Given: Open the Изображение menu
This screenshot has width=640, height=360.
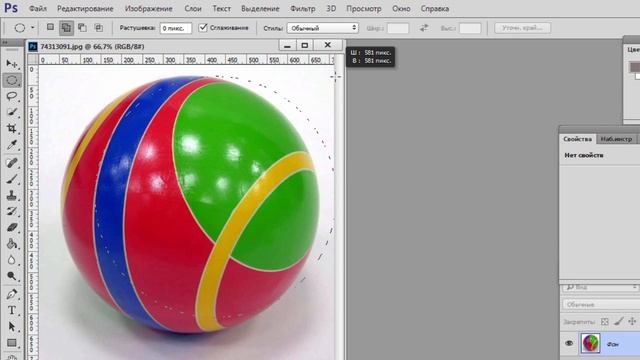Looking at the screenshot, I should pyautogui.click(x=149, y=9).
